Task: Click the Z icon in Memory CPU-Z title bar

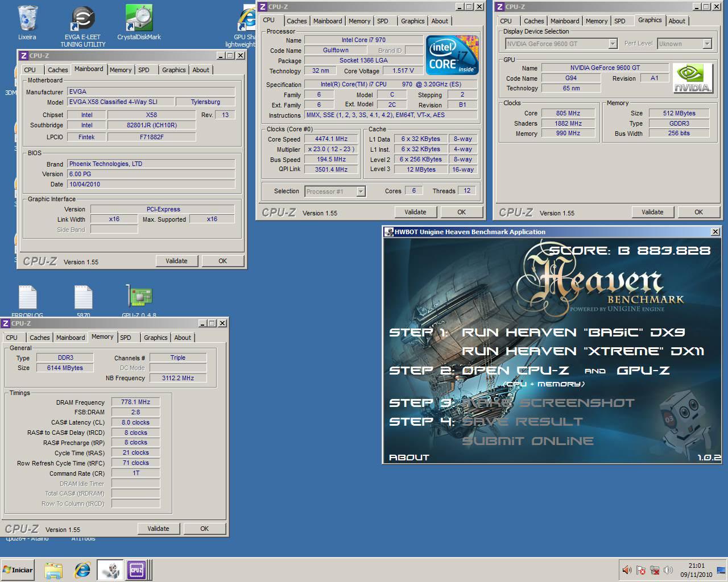Action: (x=6, y=323)
